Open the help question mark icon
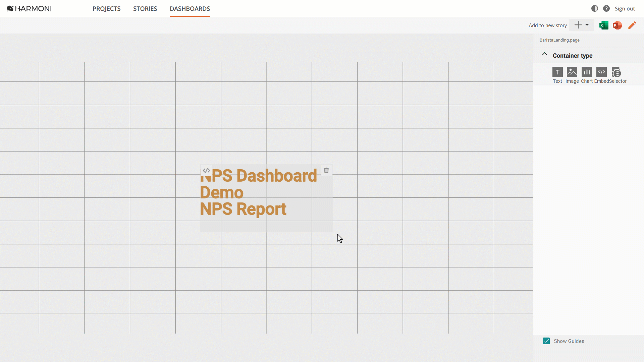 (606, 8)
